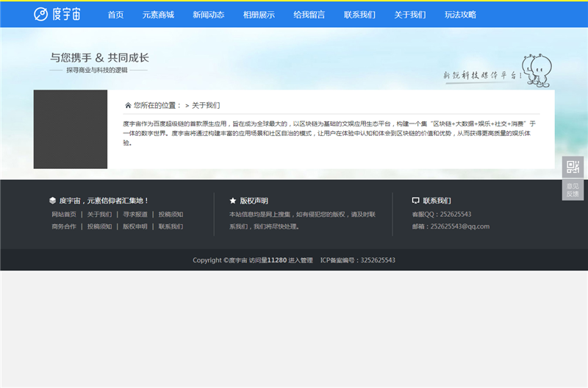Click the layers icon beside 度宇宙 footer heading
The width and height of the screenshot is (588, 388).
click(x=52, y=200)
